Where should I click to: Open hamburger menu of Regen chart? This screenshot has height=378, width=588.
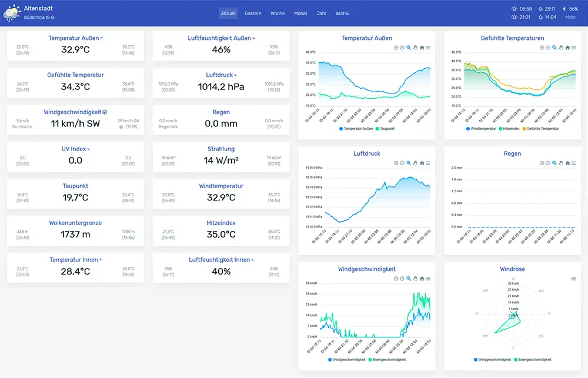coord(573,163)
